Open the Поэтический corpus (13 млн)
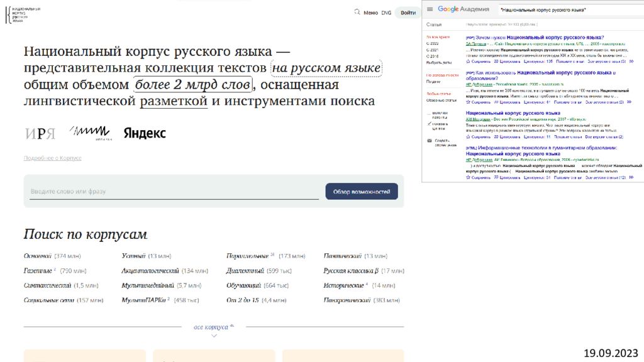This screenshot has height=362, width=644. point(355,256)
